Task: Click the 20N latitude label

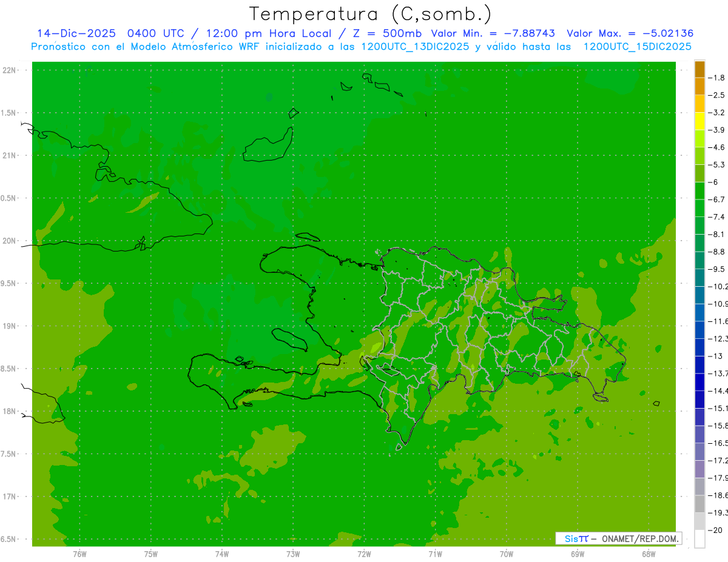Action: [x=10, y=241]
